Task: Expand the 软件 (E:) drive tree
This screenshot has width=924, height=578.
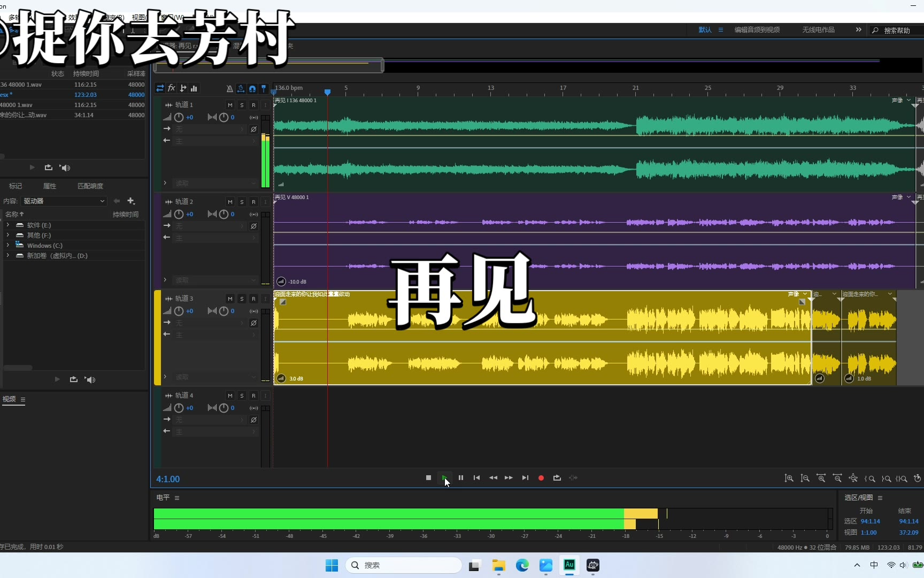Action: pos(8,225)
